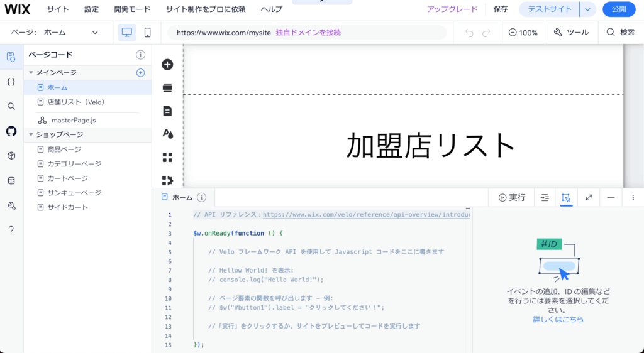
Task: Click the 実行 run button
Action: click(512, 198)
